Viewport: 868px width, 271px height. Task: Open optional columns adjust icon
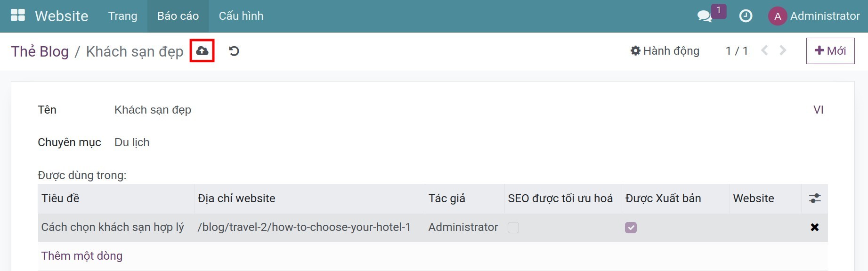814,198
